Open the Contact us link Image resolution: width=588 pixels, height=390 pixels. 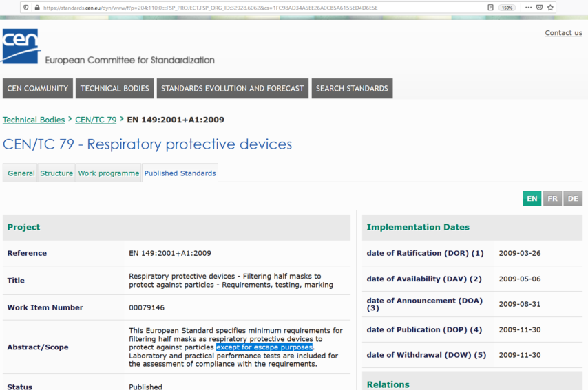coord(563,33)
